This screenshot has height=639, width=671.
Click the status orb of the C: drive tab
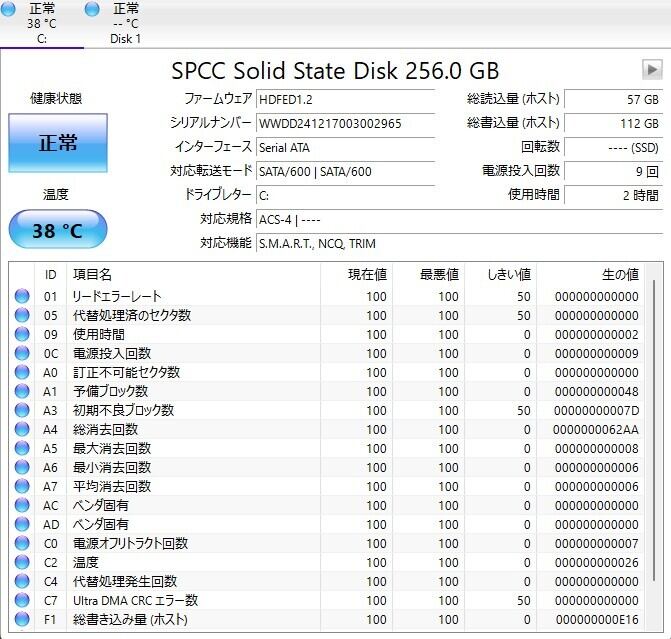[8, 9]
